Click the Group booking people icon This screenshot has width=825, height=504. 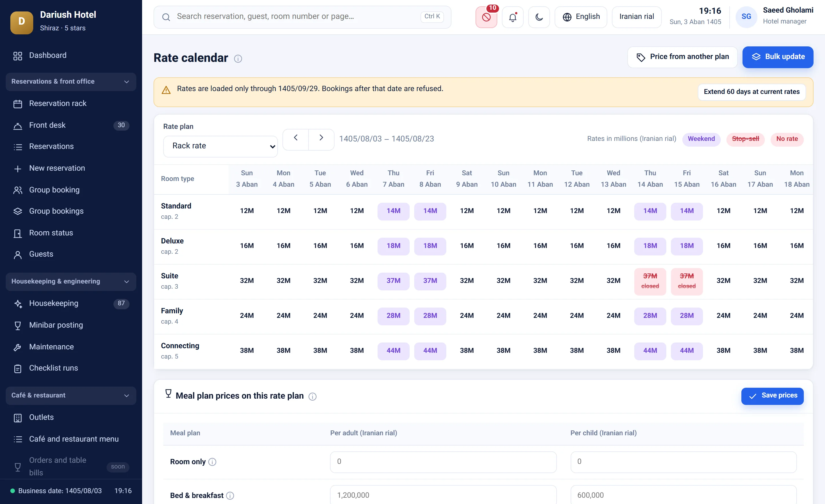pyautogui.click(x=18, y=190)
